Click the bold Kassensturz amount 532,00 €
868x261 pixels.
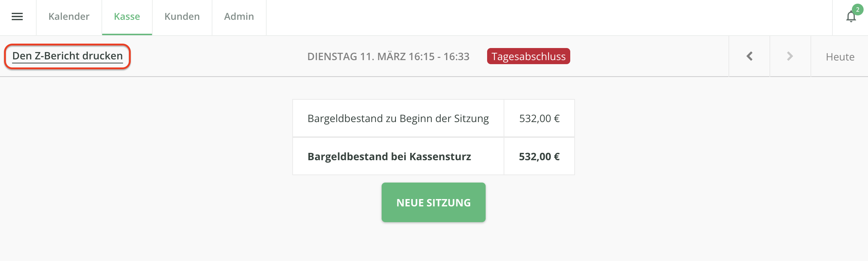[x=539, y=157]
